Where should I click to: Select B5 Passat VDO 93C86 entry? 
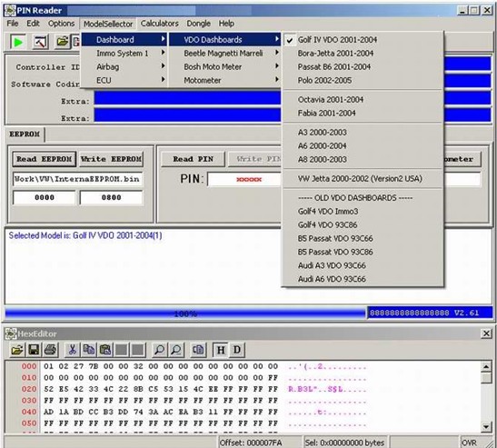[363, 252]
